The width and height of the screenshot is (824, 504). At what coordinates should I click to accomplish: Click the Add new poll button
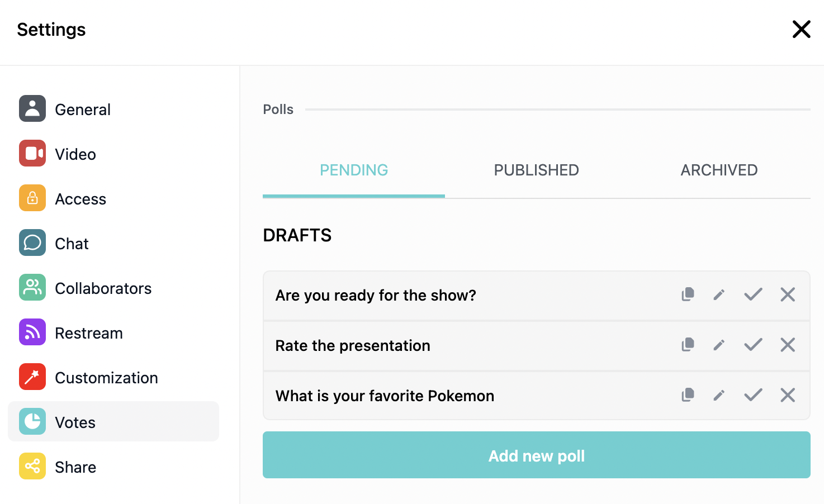[x=537, y=455]
